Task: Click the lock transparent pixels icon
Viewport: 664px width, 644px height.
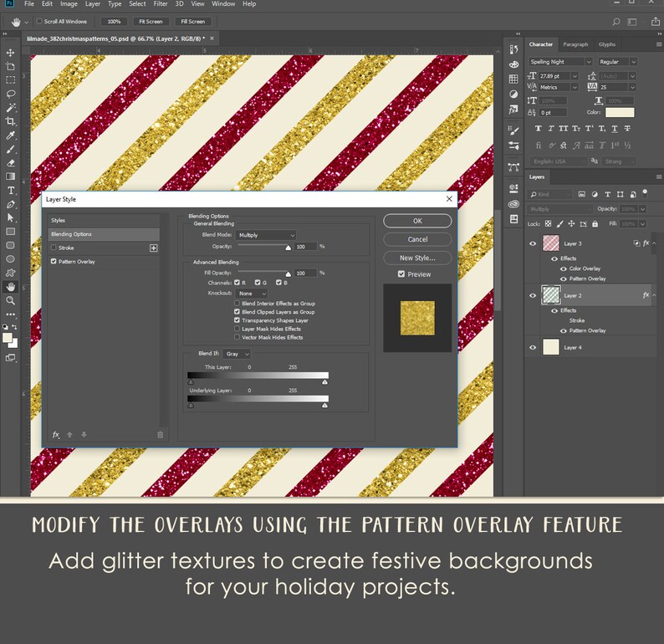Action: 548,224
